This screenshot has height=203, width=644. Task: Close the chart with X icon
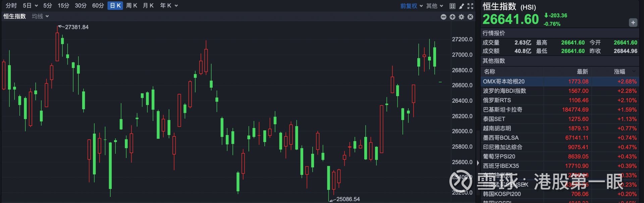tap(470, 17)
